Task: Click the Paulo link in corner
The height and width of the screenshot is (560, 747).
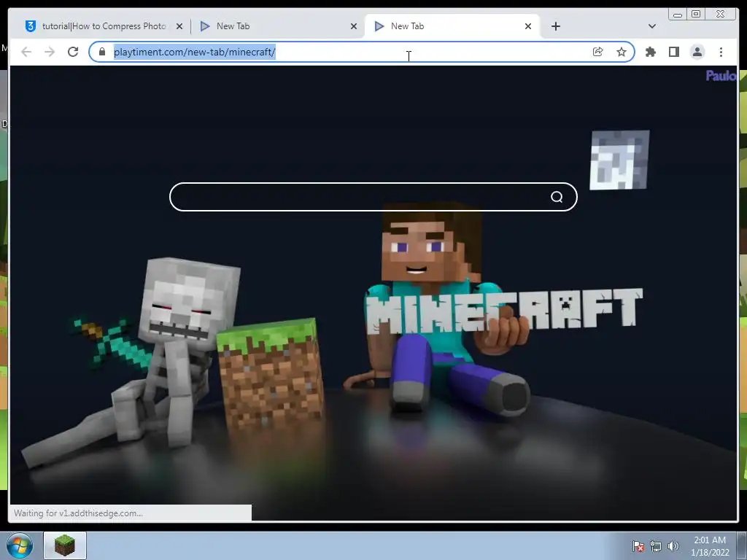Action: 721,76
